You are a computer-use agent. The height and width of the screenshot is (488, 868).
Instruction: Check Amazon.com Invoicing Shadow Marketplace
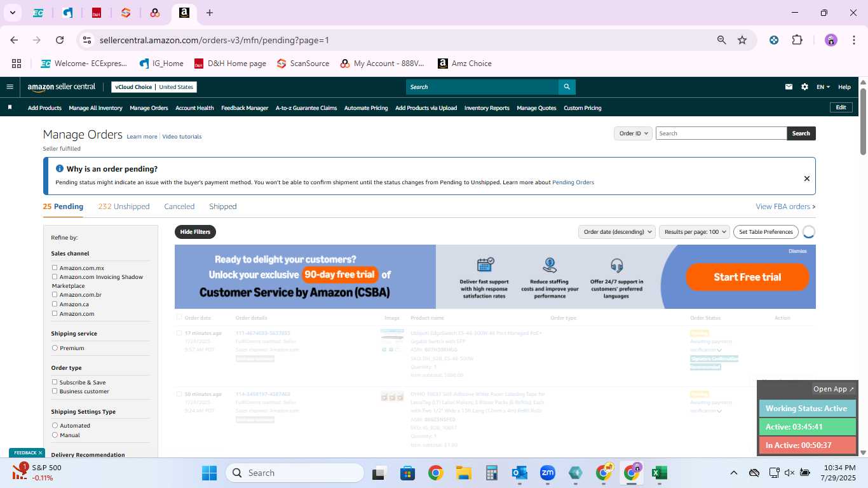pos(55,277)
